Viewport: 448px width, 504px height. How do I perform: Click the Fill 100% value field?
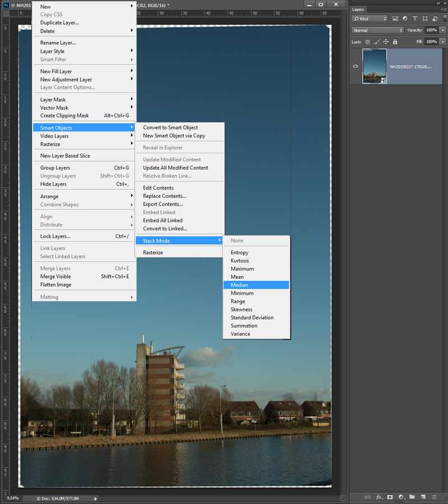432,41
